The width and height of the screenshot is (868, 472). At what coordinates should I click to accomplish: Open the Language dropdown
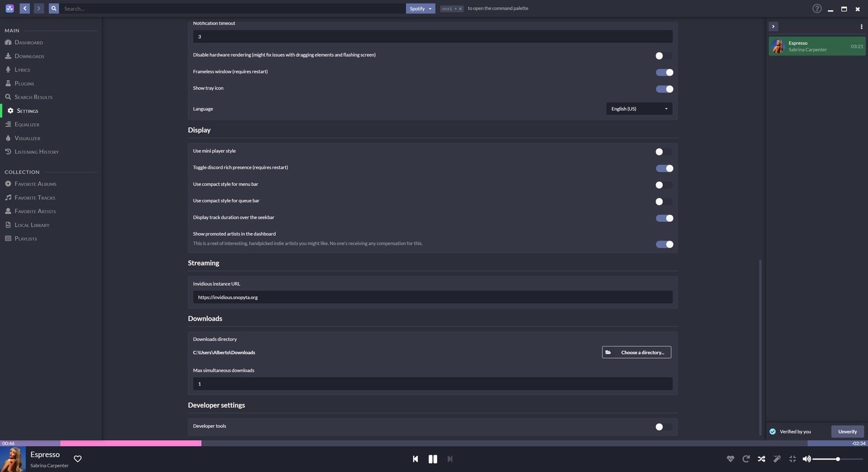pyautogui.click(x=639, y=109)
